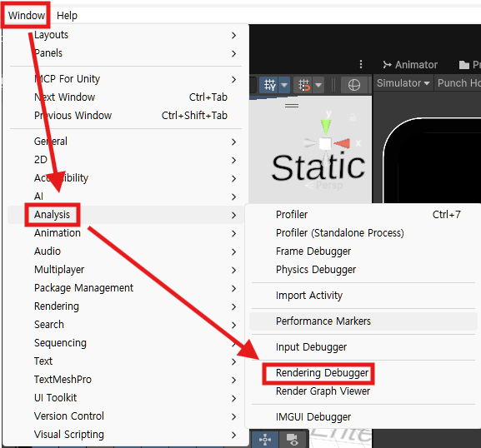Expand the Accessibility submenu
This screenshot has height=448, width=481.
click(126, 178)
